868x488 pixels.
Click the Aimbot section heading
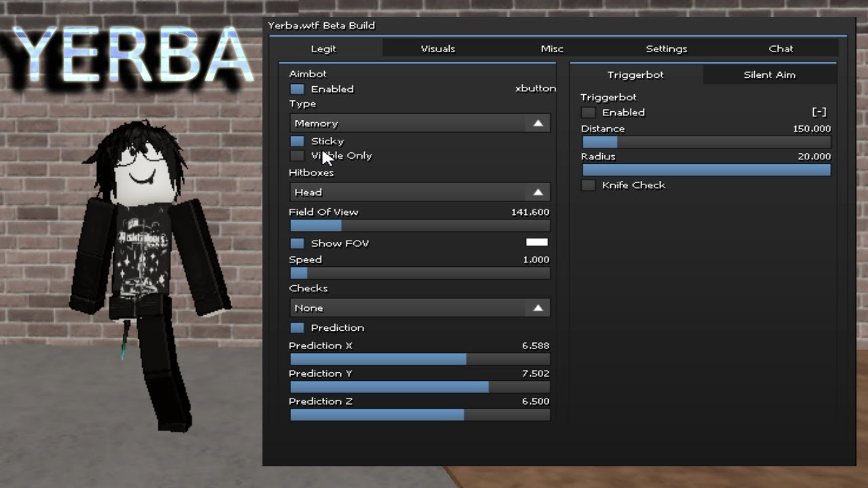308,74
